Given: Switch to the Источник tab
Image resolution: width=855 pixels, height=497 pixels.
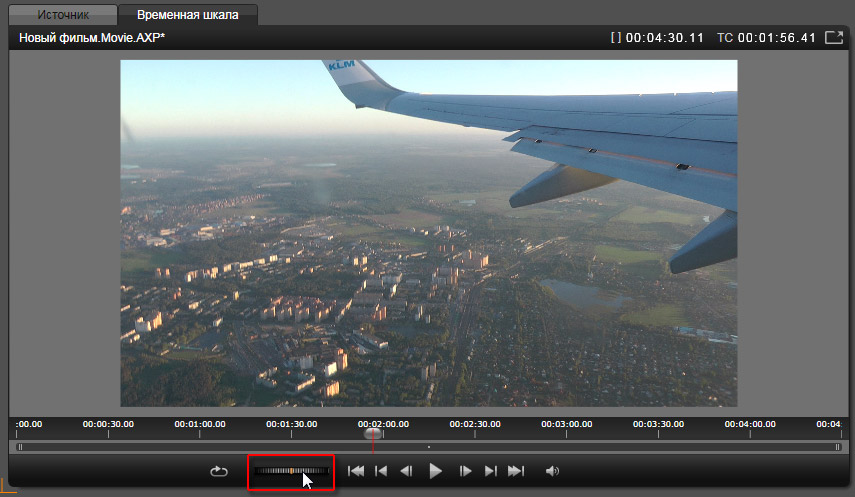Looking at the screenshot, I should click(63, 15).
